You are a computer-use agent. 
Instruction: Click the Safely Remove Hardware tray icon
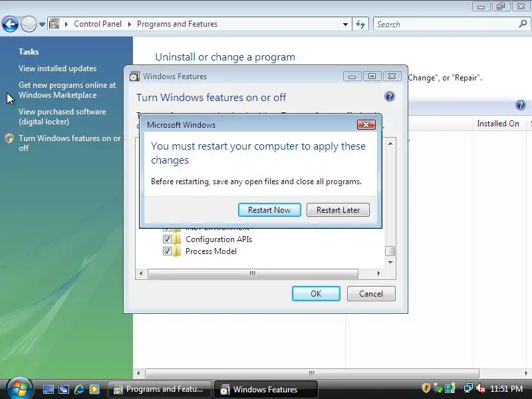coord(438,388)
